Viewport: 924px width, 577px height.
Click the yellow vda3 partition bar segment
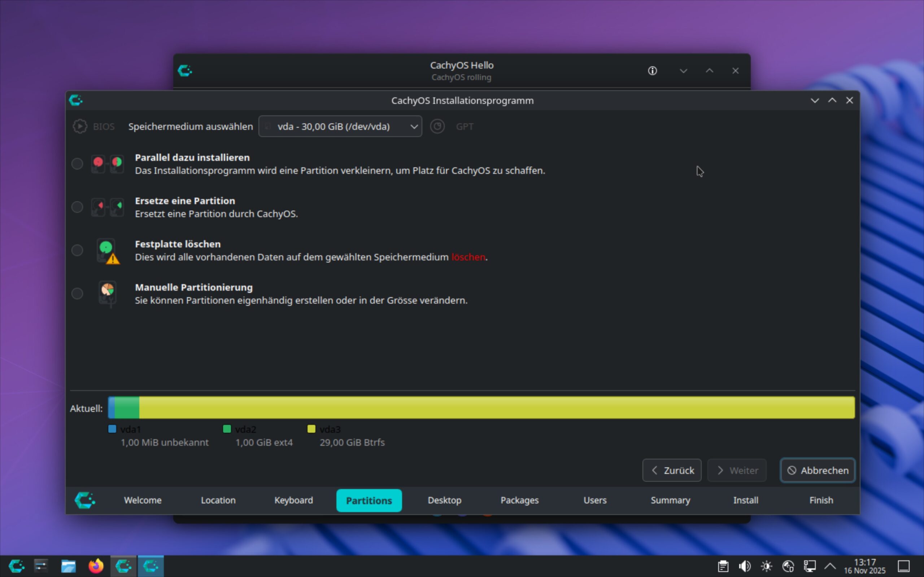click(496, 407)
